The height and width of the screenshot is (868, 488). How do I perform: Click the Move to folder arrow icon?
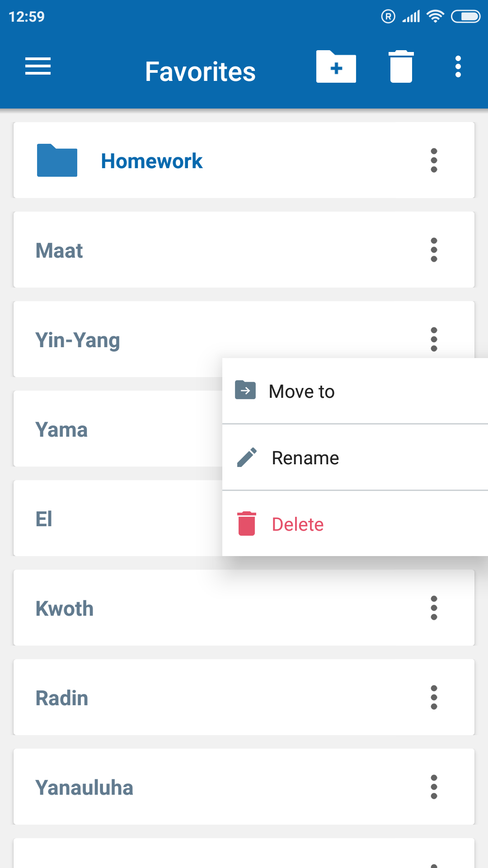point(245,390)
